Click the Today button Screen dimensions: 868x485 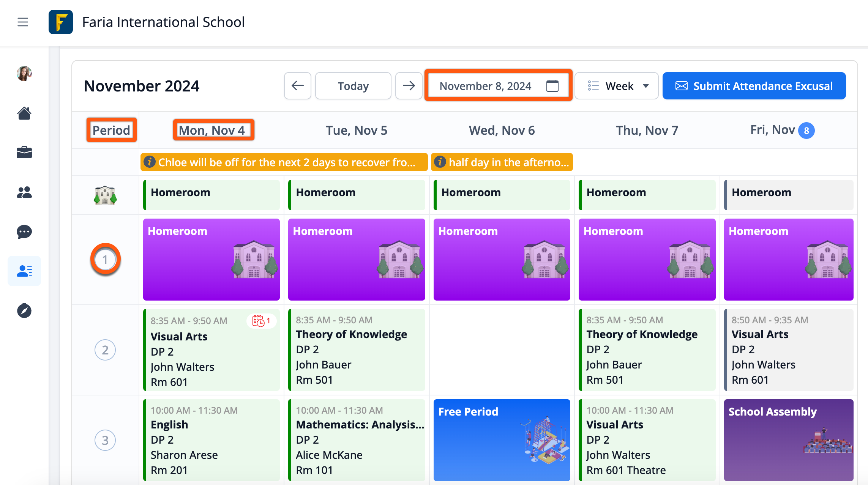click(x=353, y=86)
